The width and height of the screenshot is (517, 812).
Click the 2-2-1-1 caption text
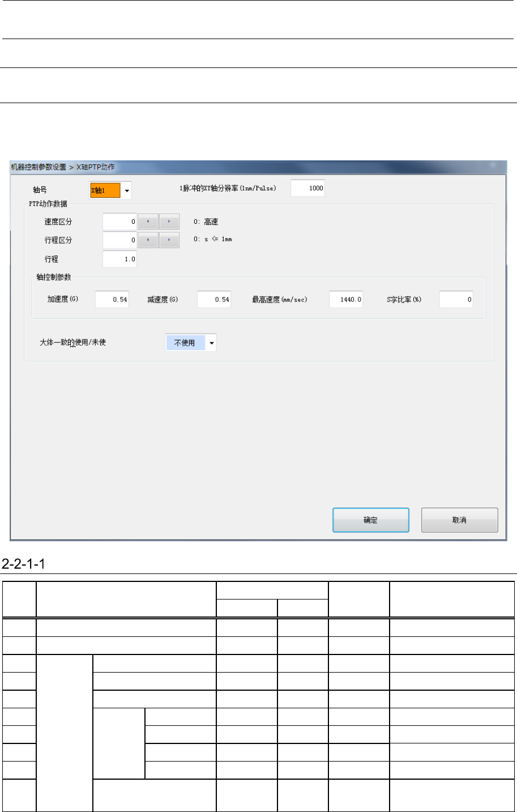[24, 564]
